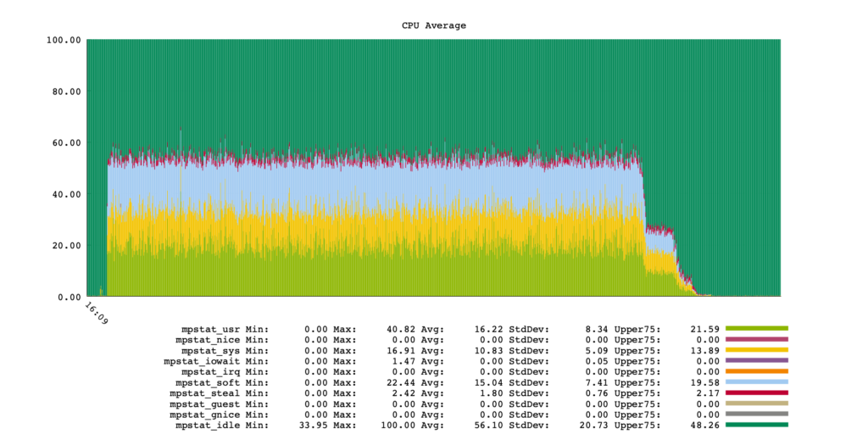Image resolution: width=868 pixels, height=434 pixels.
Task: Click the "CPU Average" chart title
Action: [433, 25]
